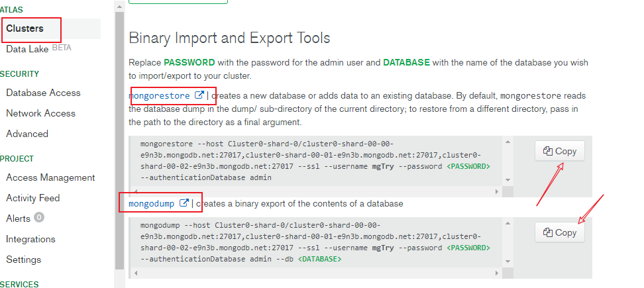
Task: Click the sidebar scrollbar up arrow
Action: (x=119, y=6)
